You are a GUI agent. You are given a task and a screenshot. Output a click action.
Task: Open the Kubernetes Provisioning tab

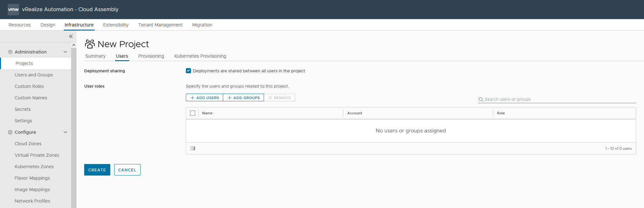(200, 56)
